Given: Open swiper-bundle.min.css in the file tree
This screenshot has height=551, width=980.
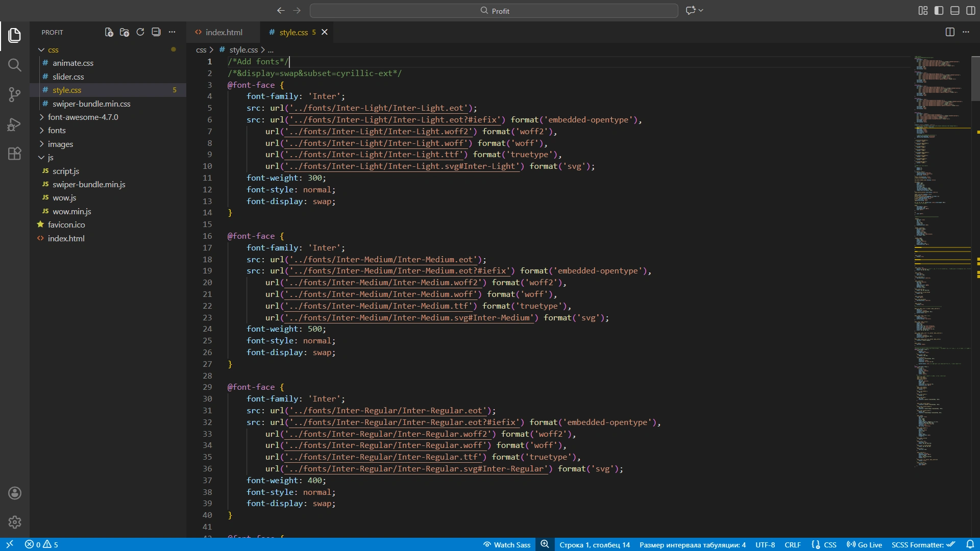Looking at the screenshot, I should tap(91, 104).
